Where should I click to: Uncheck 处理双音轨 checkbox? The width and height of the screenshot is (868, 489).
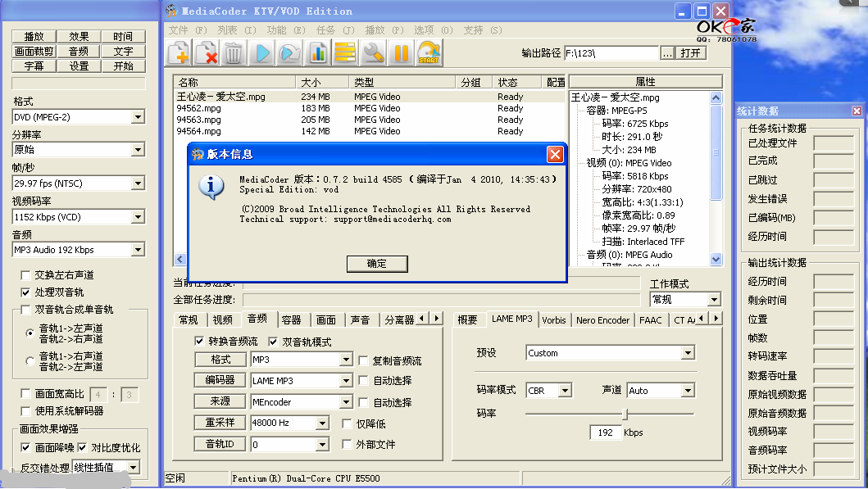(x=25, y=292)
